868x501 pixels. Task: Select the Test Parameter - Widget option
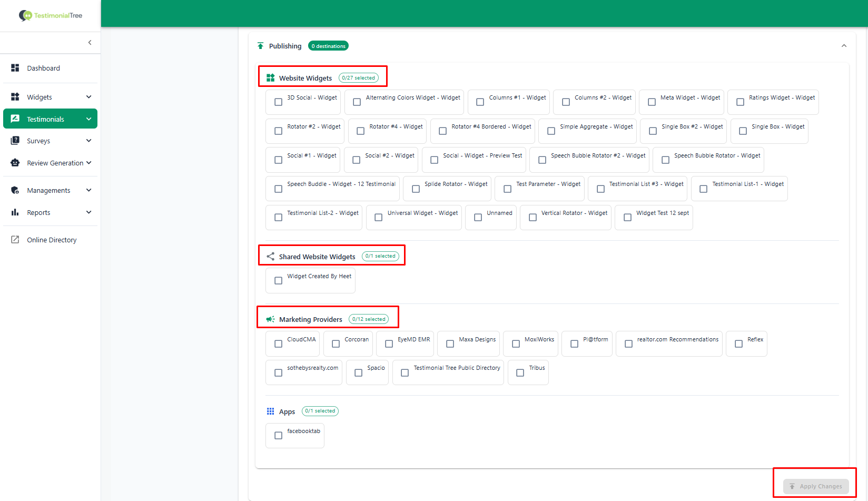540,189
